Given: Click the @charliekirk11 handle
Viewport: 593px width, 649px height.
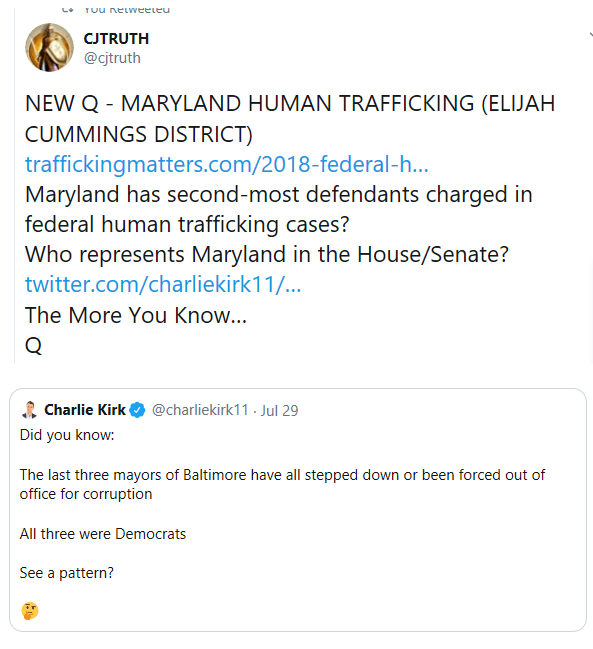Looking at the screenshot, I should pyautogui.click(x=200, y=410).
